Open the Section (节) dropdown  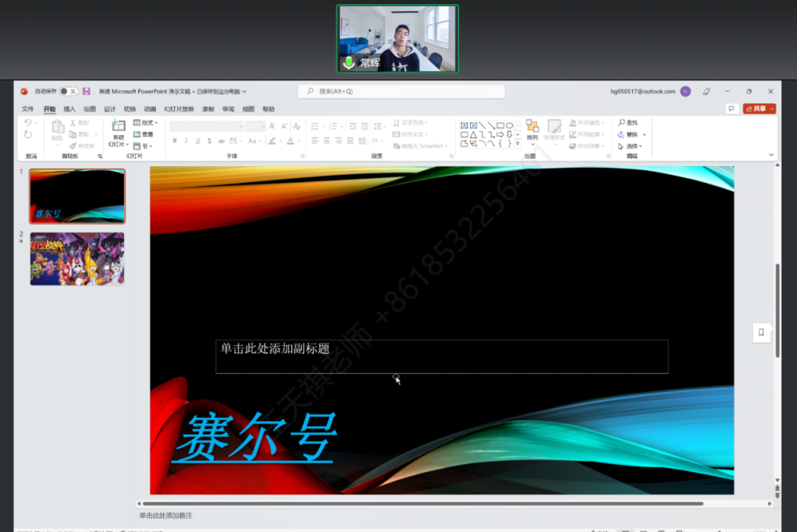(x=143, y=146)
